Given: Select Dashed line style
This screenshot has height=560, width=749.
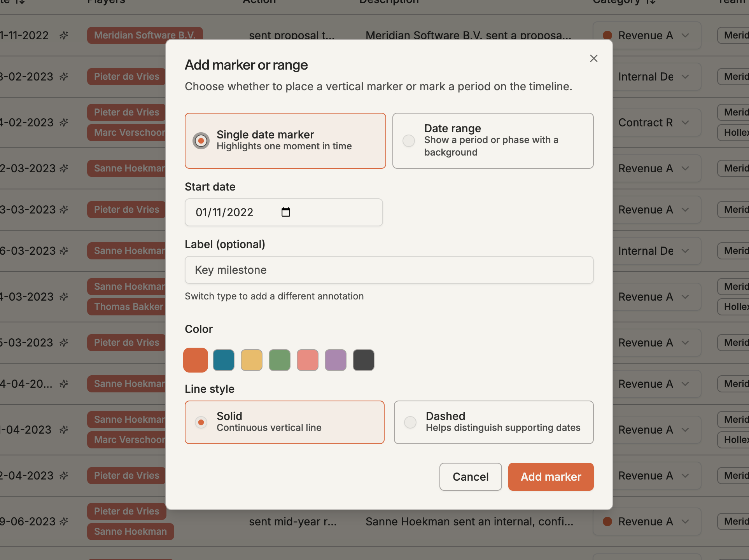Looking at the screenshot, I should 493,422.
